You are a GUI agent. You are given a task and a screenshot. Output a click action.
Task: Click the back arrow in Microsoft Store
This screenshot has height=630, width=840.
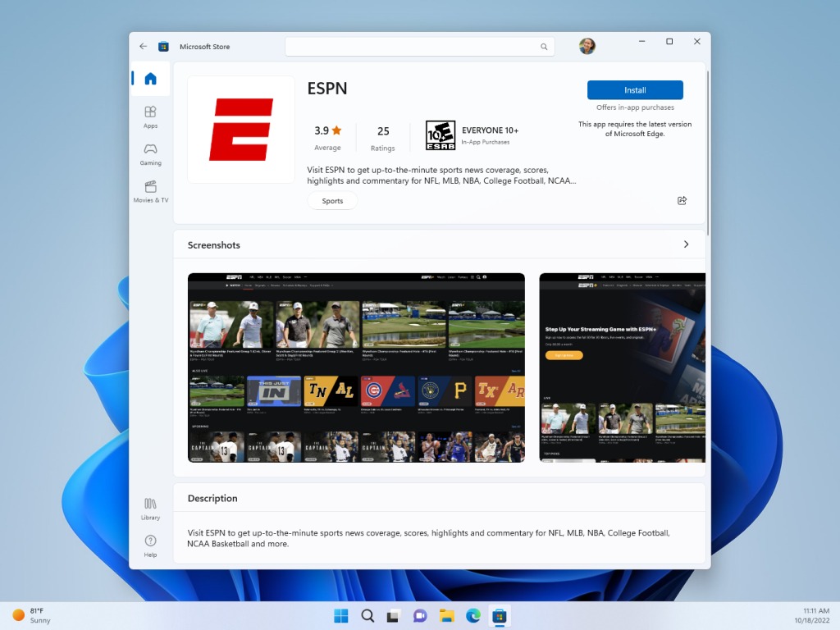click(144, 47)
